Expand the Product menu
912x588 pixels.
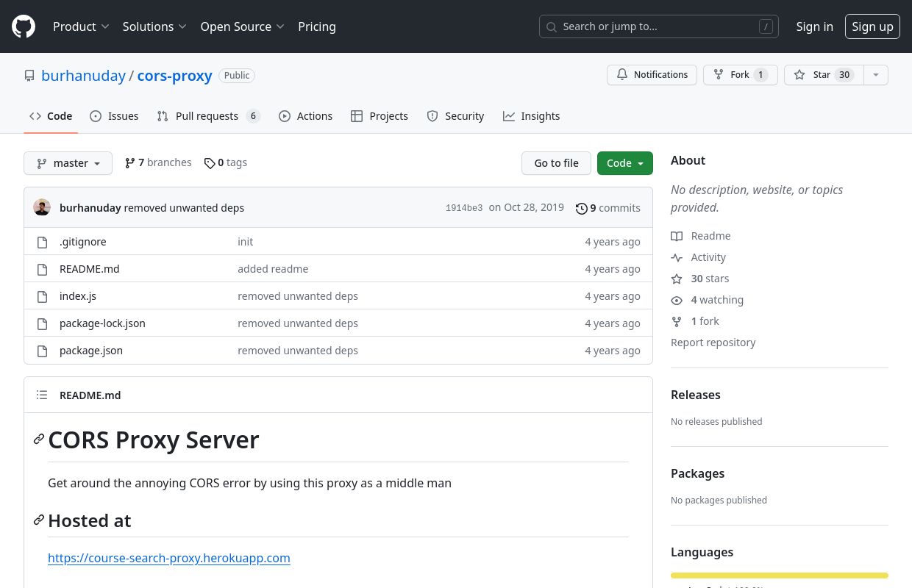pyautogui.click(x=81, y=26)
